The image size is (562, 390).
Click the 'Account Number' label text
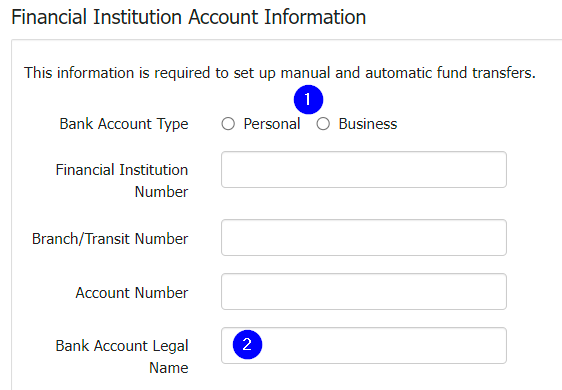point(132,293)
